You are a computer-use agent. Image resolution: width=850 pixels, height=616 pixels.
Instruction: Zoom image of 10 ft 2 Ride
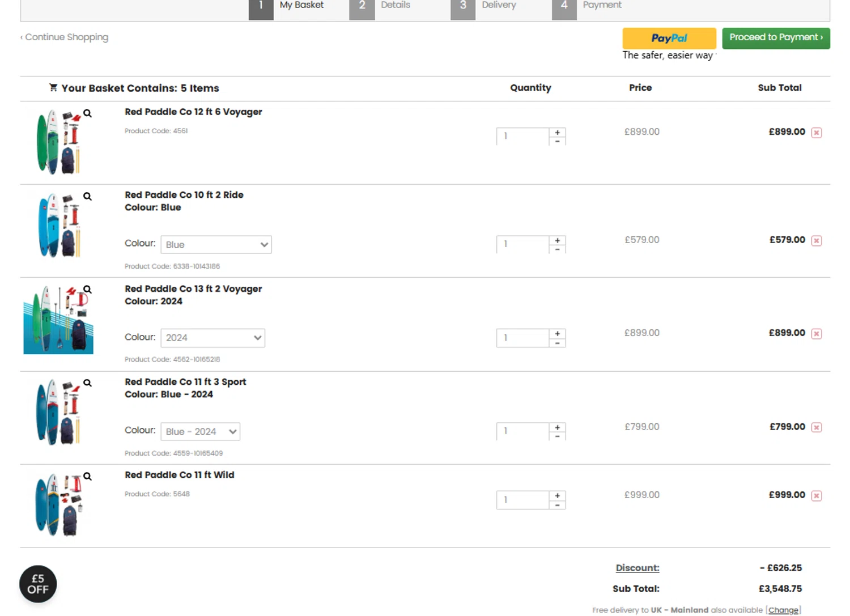[87, 196]
